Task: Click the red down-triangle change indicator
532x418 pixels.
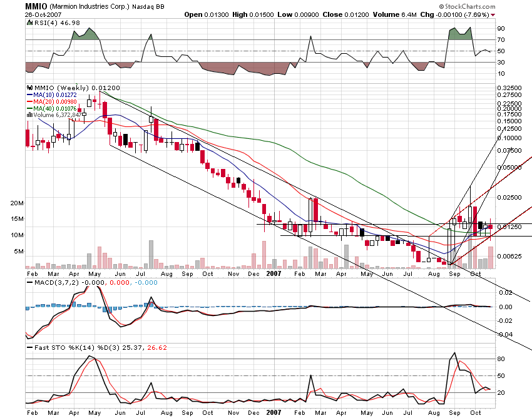Action: click(493, 15)
